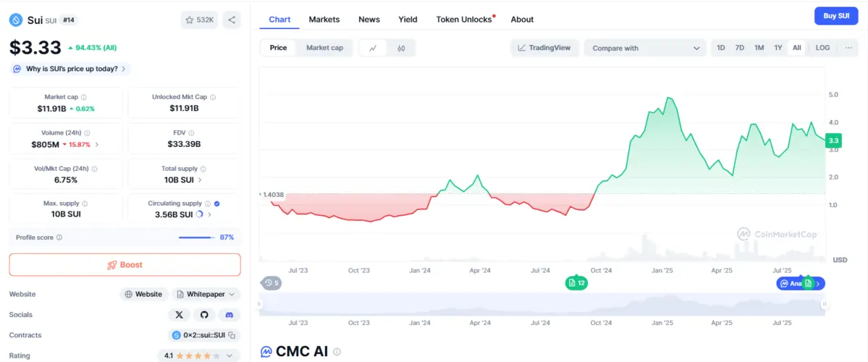This screenshot has height=362, width=868.
Task: Select the 1Y time range
Action: 778,48
